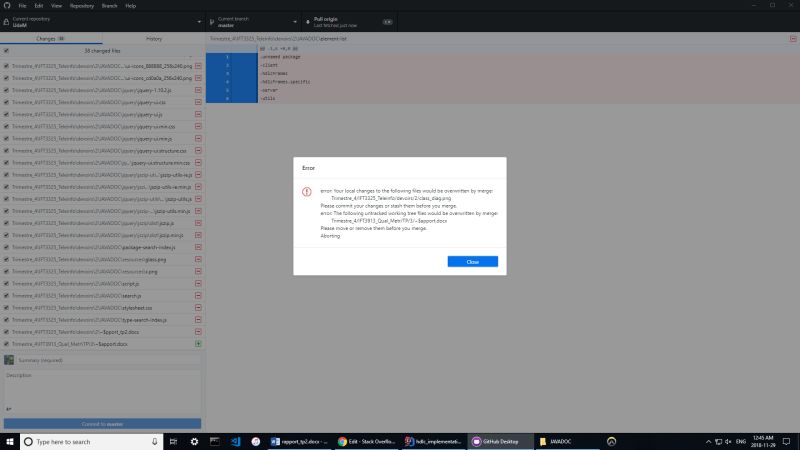The width and height of the screenshot is (800, 450).
Task: Select the jquery-ui.min.css file row
Action: [102, 127]
